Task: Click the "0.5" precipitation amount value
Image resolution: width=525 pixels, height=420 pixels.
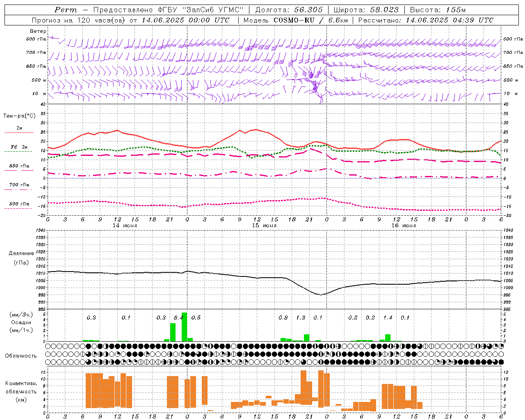Action: 196,317
